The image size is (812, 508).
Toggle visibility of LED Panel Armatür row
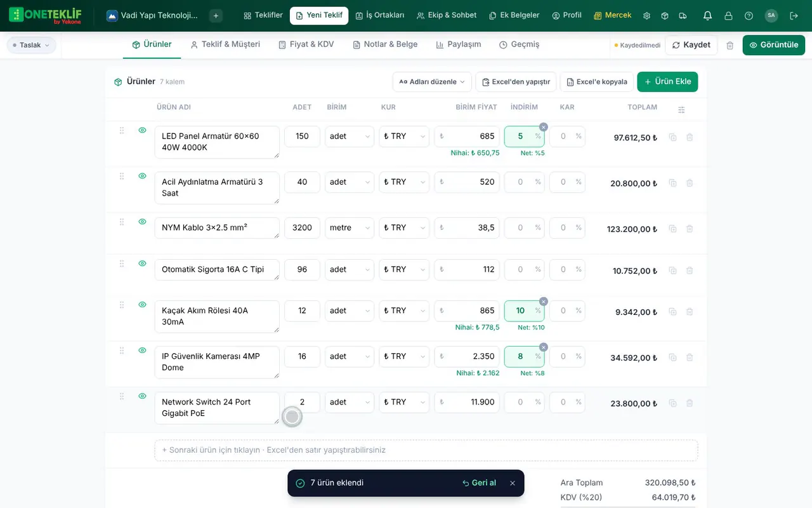(x=142, y=130)
